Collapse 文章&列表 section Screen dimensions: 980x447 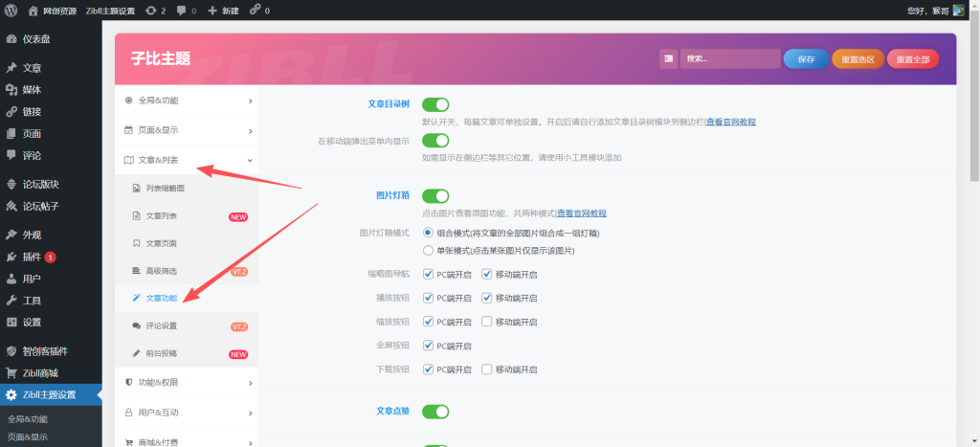pyautogui.click(x=187, y=161)
